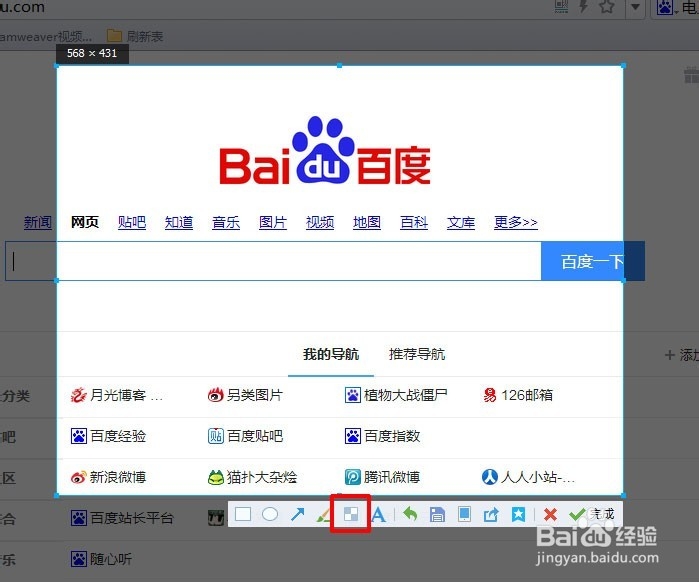Open 随心听 navigation shortcut

coord(101,559)
